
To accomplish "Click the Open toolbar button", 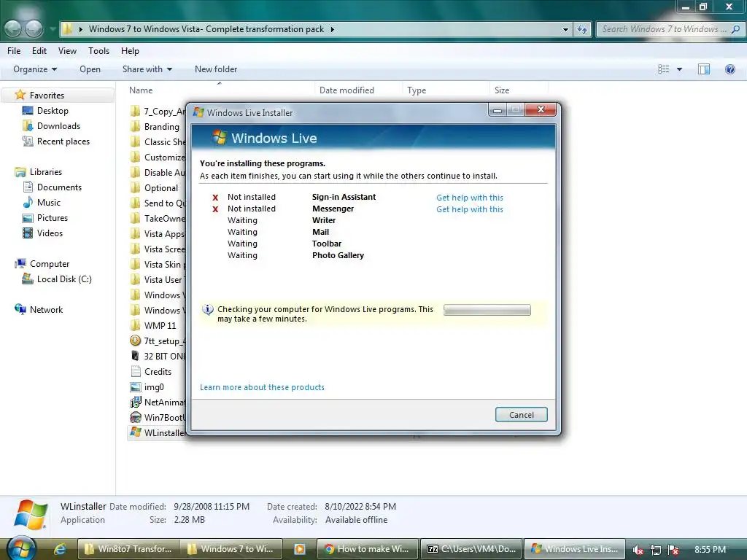I will click(x=90, y=69).
